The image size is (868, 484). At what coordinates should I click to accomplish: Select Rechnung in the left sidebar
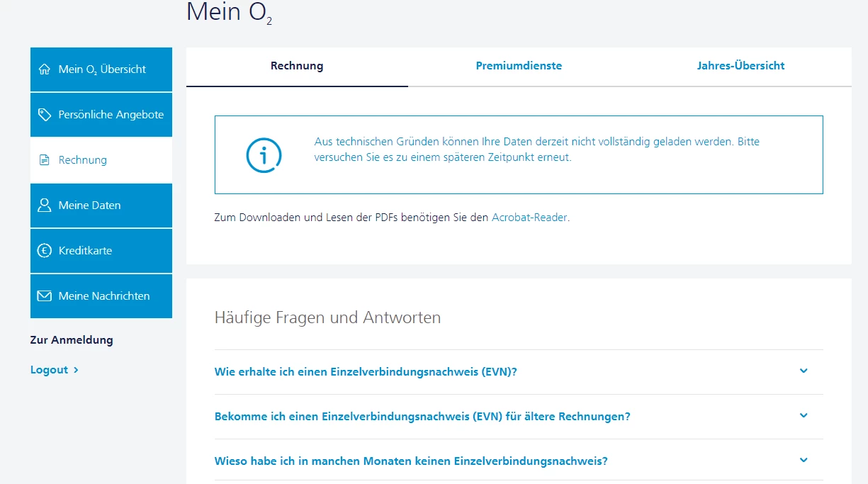(101, 160)
